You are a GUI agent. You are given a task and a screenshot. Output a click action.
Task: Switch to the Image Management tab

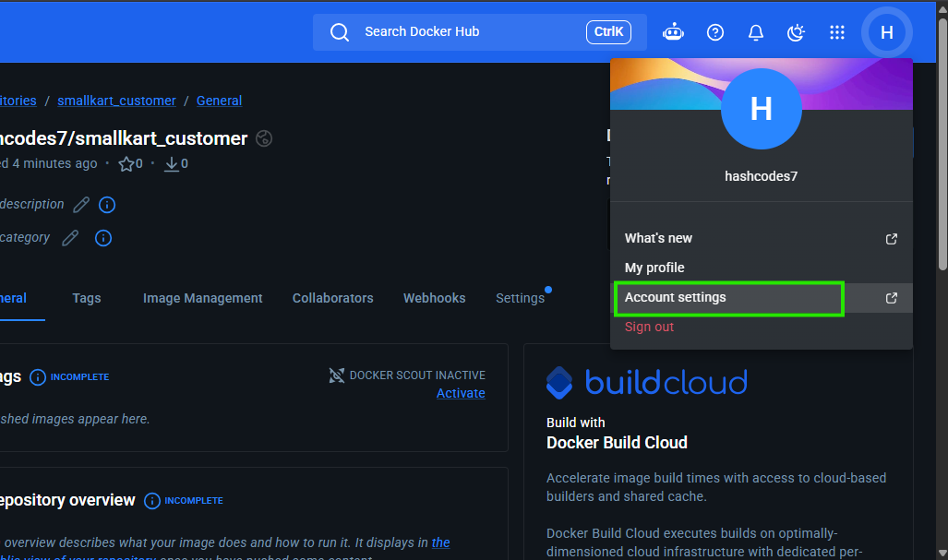tap(202, 298)
